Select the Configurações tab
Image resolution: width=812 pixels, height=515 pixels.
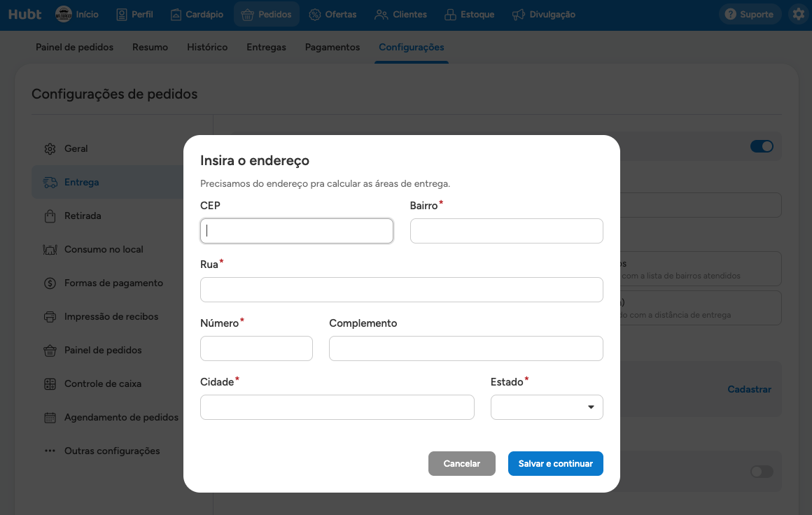pos(412,47)
